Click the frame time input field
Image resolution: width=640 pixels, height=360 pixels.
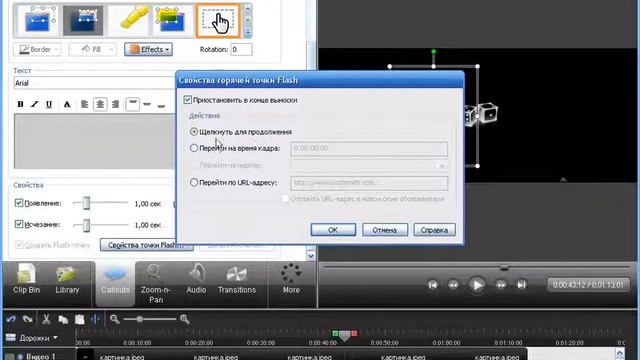click(x=369, y=149)
